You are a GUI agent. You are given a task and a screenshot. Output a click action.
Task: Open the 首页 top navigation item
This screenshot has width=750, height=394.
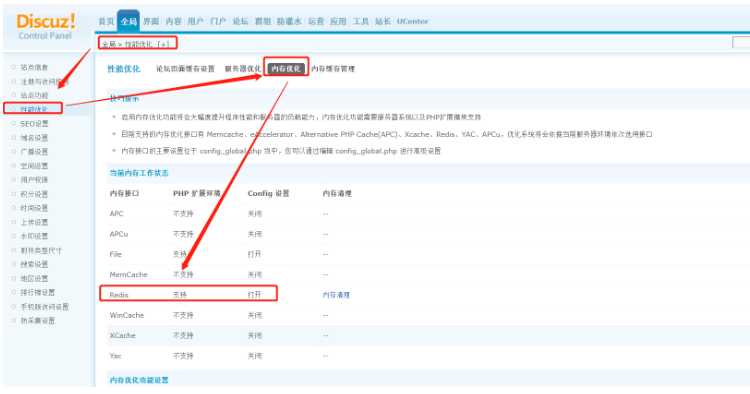106,21
